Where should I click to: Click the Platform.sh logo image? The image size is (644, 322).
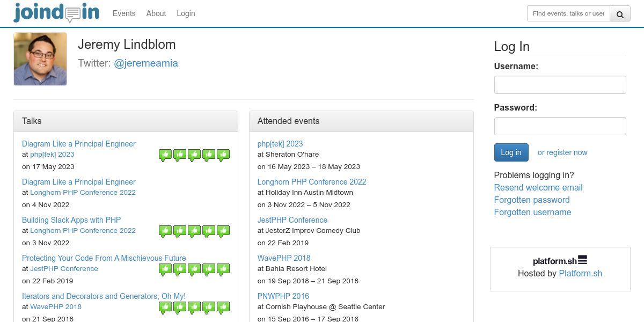[x=560, y=260]
